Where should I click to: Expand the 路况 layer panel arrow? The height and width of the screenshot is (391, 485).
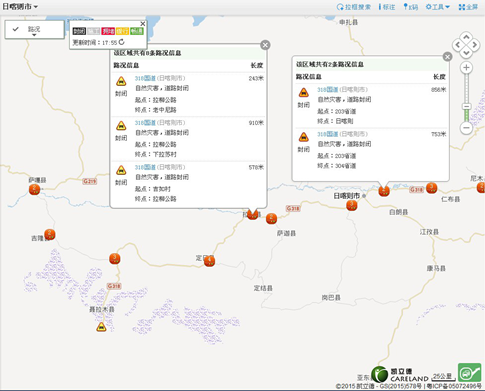34,35
